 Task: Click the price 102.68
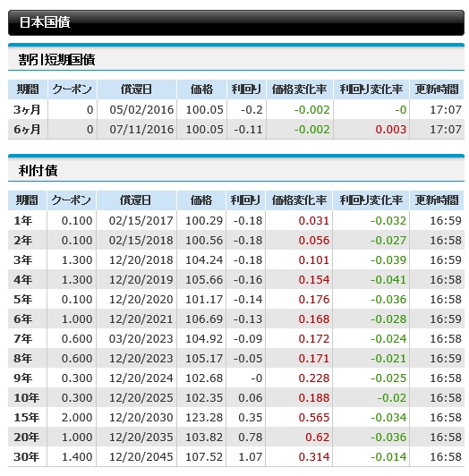(x=204, y=378)
